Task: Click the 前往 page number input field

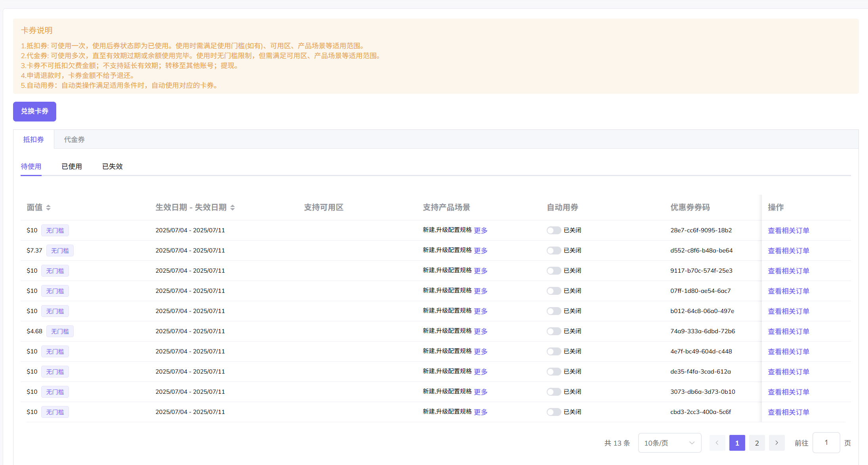Action: click(x=826, y=443)
